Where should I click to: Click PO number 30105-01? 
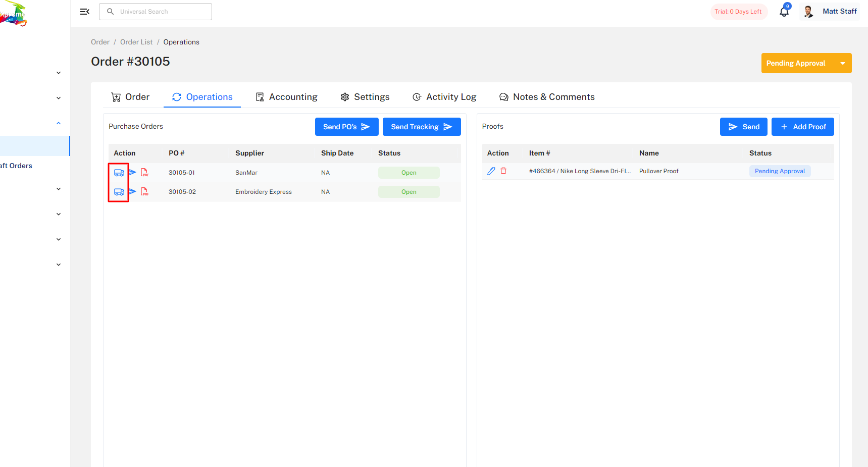182,173
